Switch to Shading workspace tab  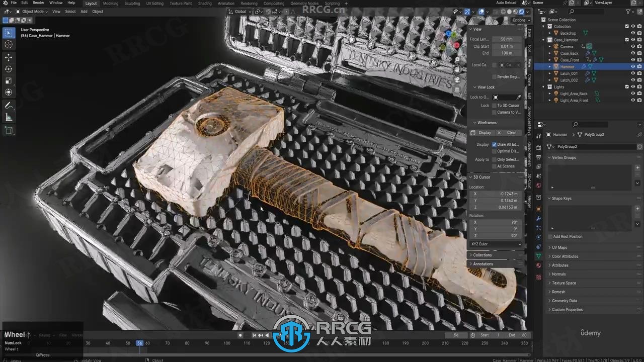click(205, 4)
